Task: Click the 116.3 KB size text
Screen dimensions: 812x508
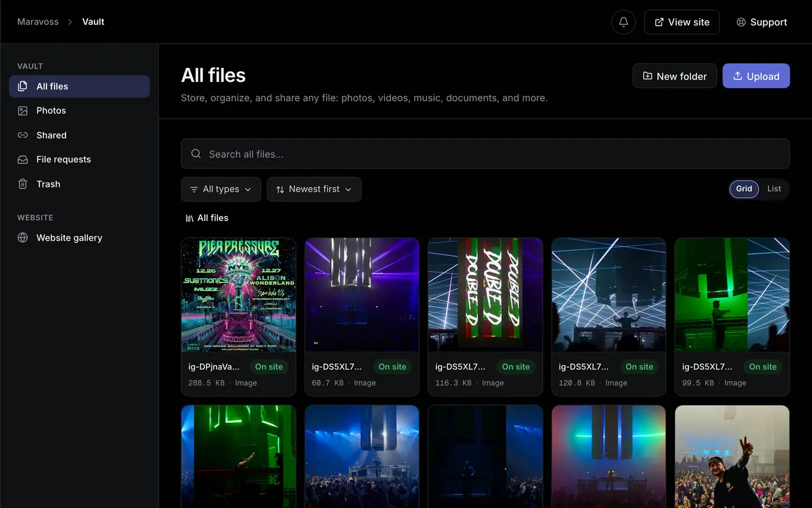Action: click(454, 383)
